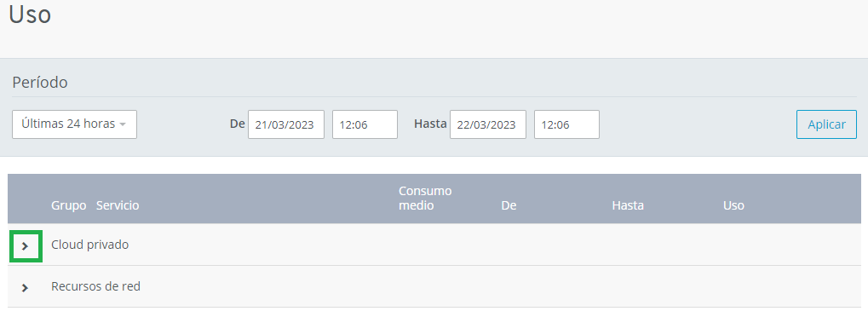Viewport: 868px width, 317px height.
Task: Click the De column header in table
Action: pos(509,205)
